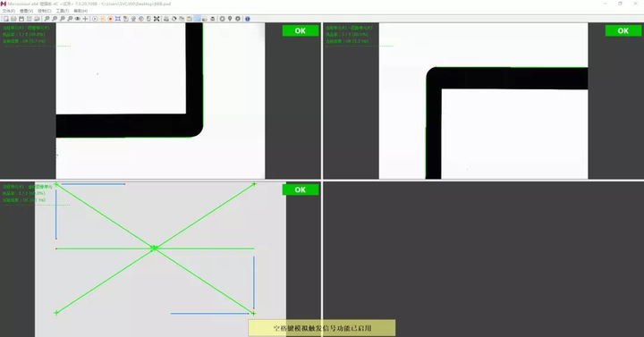Toggle the highlighted grid layout button

point(197,19)
